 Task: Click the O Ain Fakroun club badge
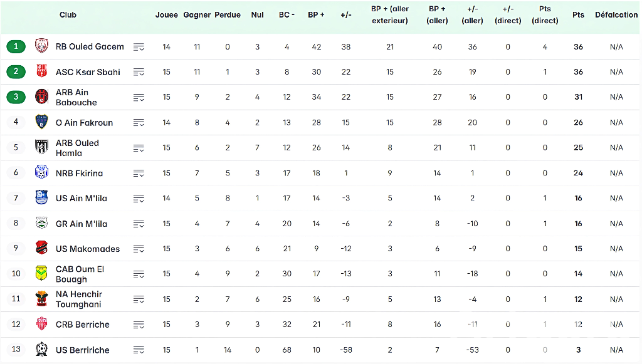click(41, 122)
